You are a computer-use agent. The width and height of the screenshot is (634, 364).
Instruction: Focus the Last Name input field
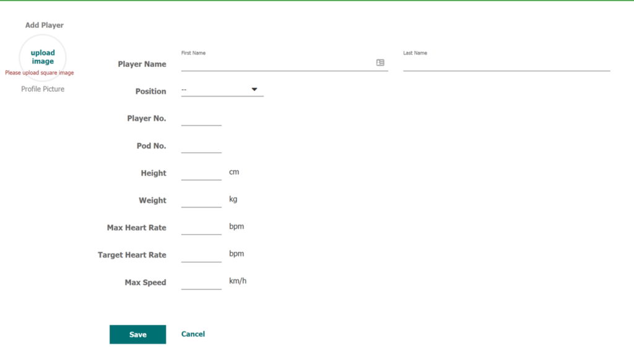point(506,64)
